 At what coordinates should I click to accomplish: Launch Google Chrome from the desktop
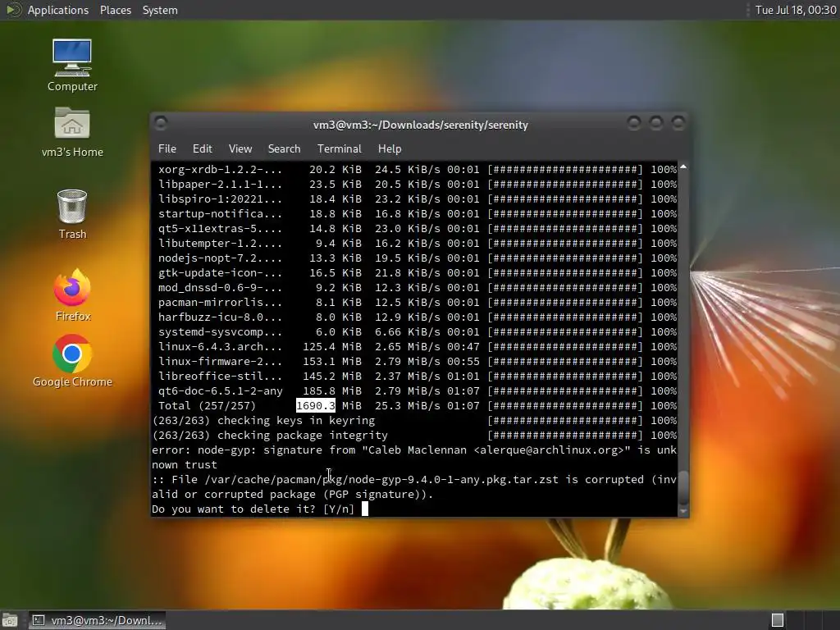[x=72, y=361]
